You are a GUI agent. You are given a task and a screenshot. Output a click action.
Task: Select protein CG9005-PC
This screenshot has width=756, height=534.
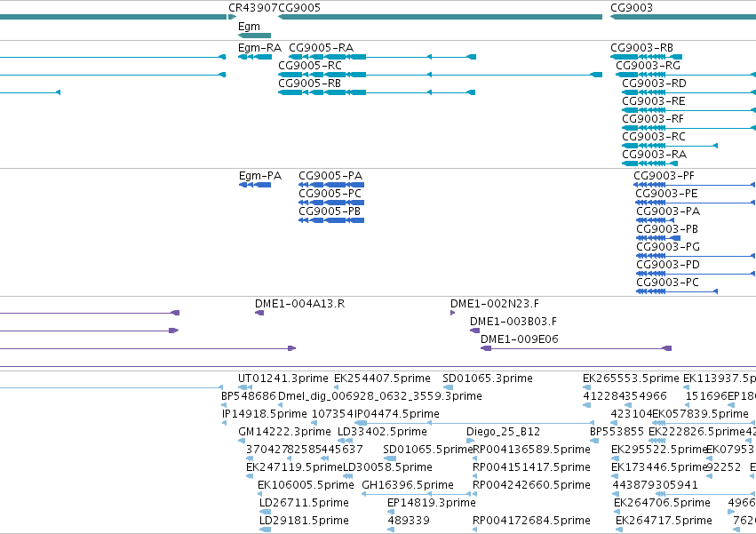[331, 203]
